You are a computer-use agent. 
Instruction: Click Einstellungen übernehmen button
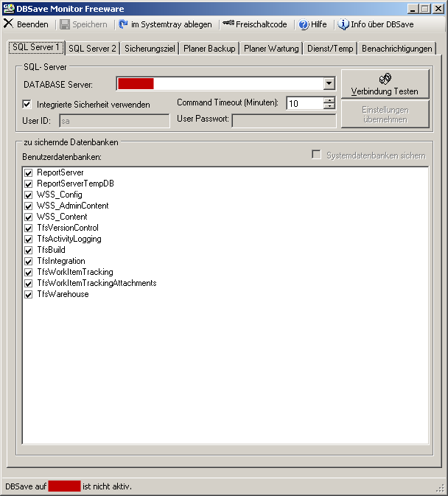click(385, 114)
